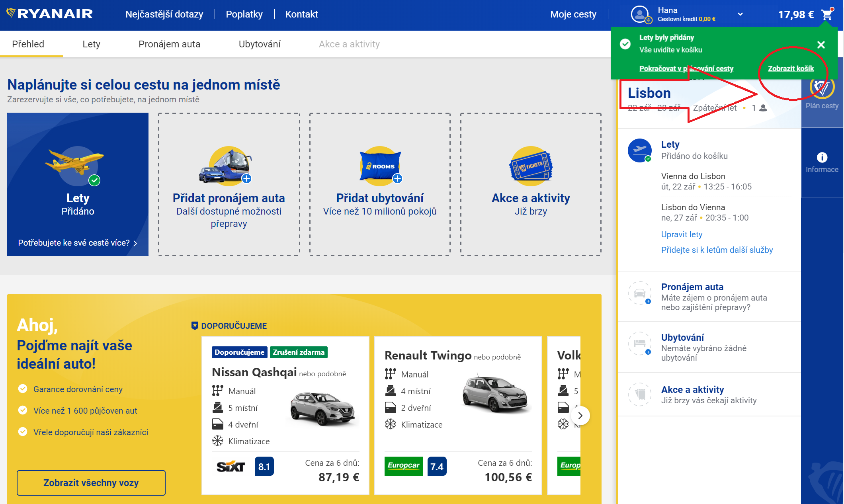Open 'Moje cesty'
Viewport: 844px width, 504px height.
(x=573, y=14)
